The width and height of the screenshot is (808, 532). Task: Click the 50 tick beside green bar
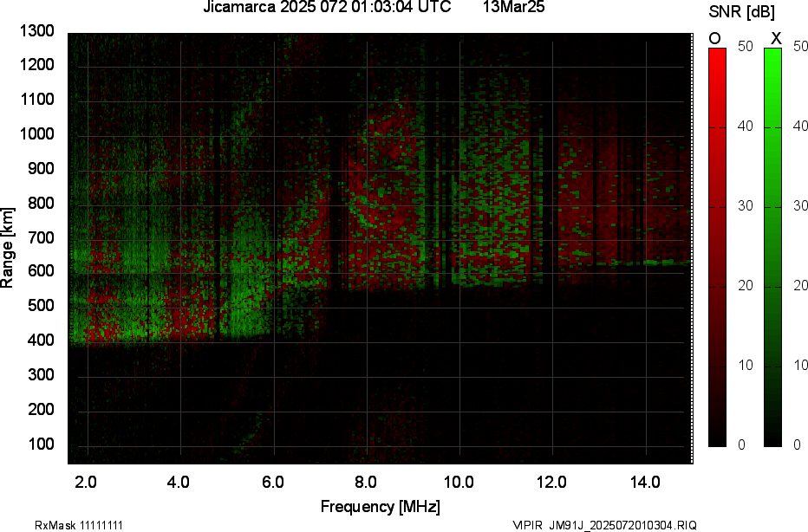[798, 47]
